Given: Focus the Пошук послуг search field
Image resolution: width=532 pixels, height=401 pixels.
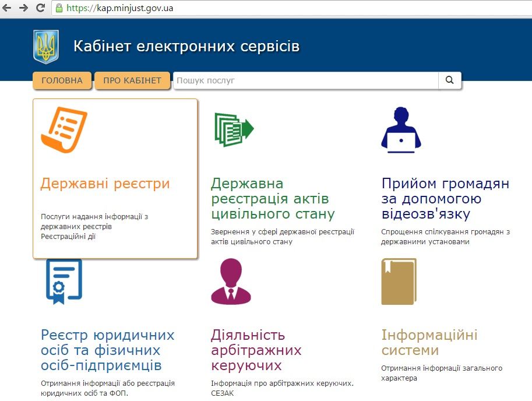Looking at the screenshot, I should coord(306,80).
